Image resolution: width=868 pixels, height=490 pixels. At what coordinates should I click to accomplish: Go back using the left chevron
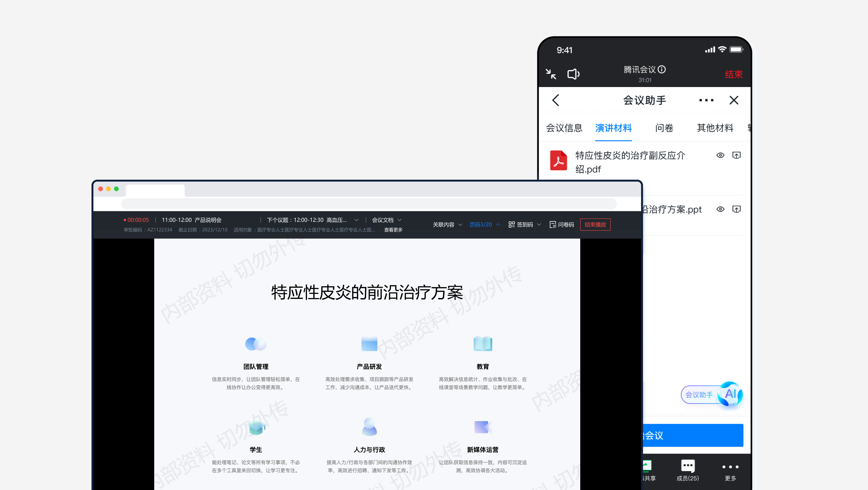coord(556,100)
